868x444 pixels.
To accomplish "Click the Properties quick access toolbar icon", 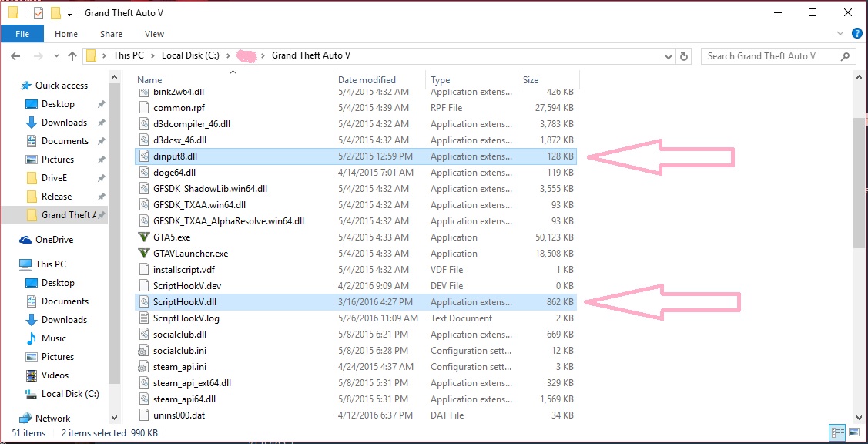I will point(39,12).
